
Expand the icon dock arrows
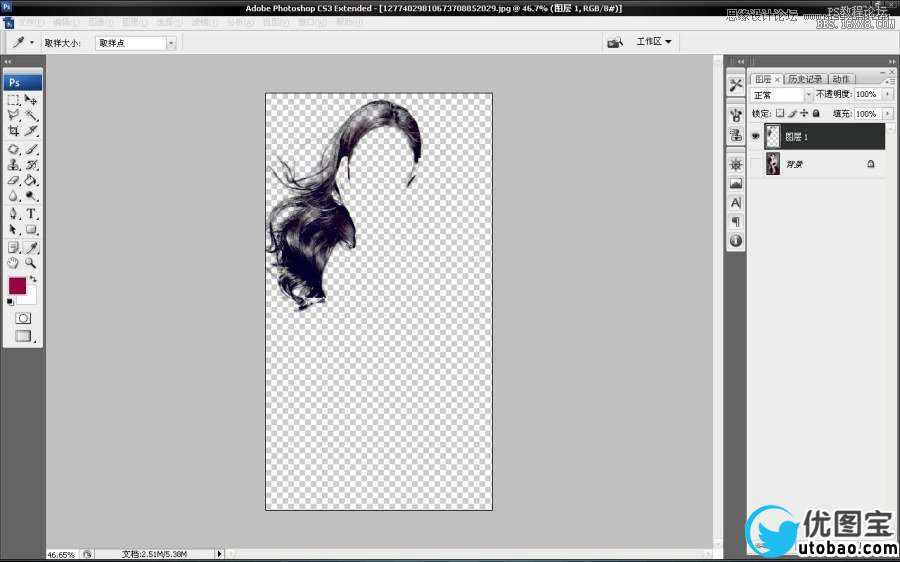pos(741,61)
